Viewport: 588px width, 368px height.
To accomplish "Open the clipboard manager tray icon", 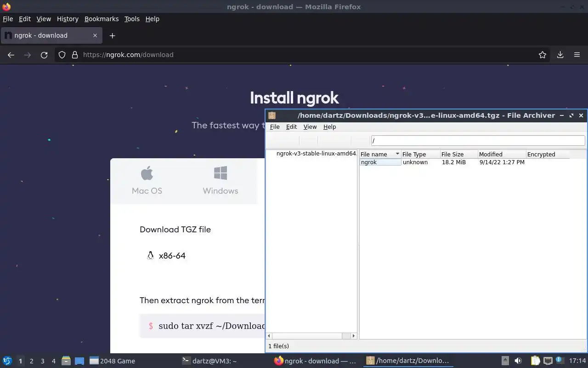I will tap(535, 361).
